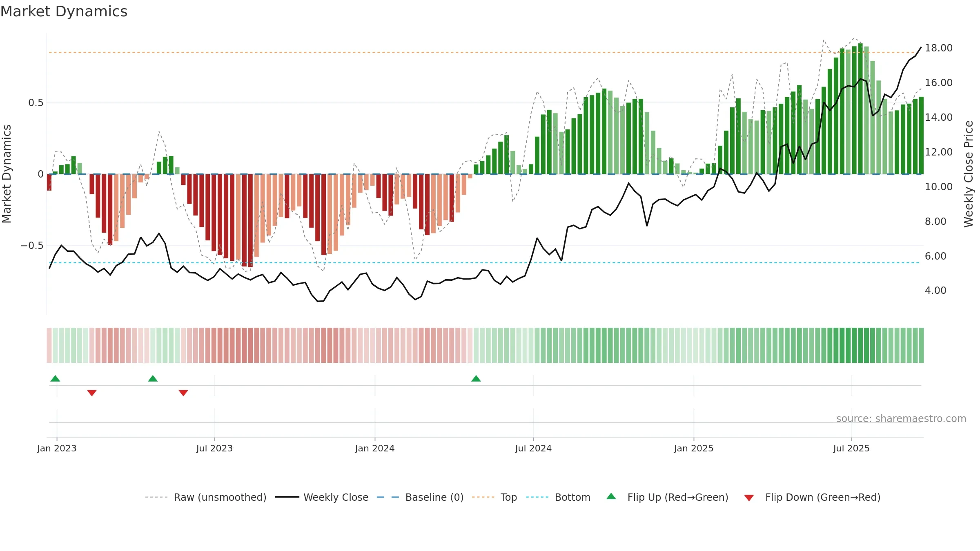Click the 18.00 price axis label
The height and width of the screenshot is (551, 980).
click(x=938, y=48)
